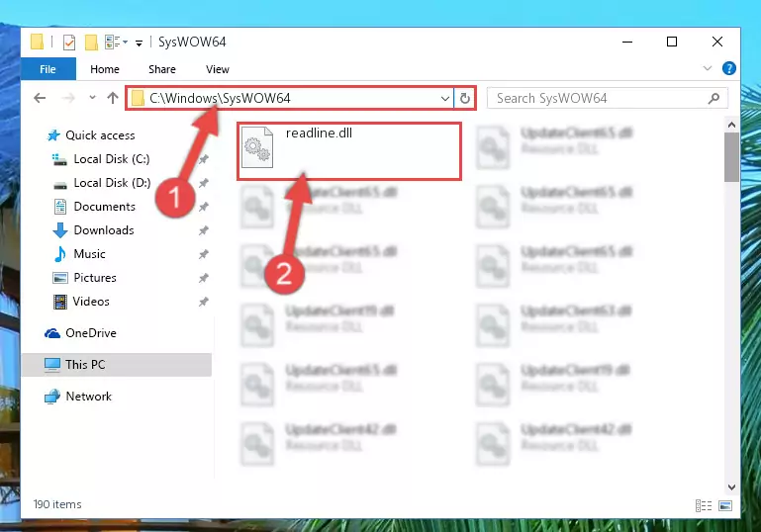Open the Customize Quick Access Toolbar dropdown
This screenshot has width=761, height=532.
139,44
